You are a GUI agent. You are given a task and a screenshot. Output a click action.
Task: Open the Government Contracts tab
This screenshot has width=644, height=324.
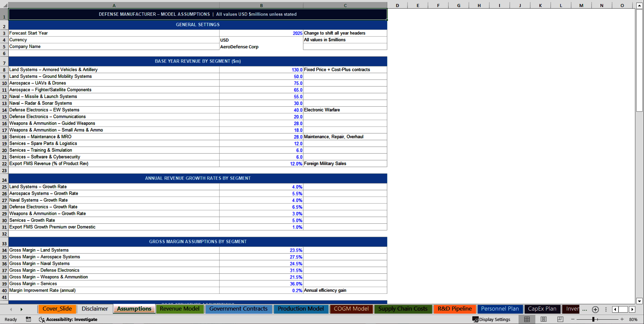click(x=238, y=309)
